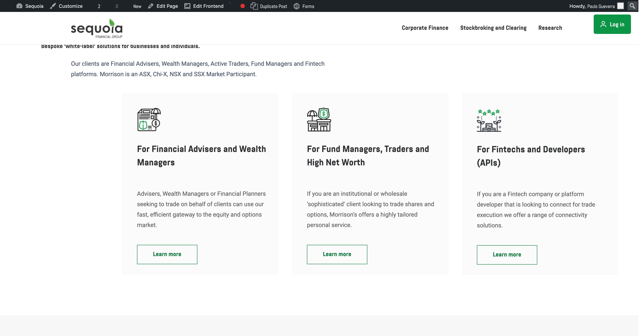644x336 pixels.
Task: Open the Forms admin bar icon
Action: pyautogui.click(x=296, y=6)
